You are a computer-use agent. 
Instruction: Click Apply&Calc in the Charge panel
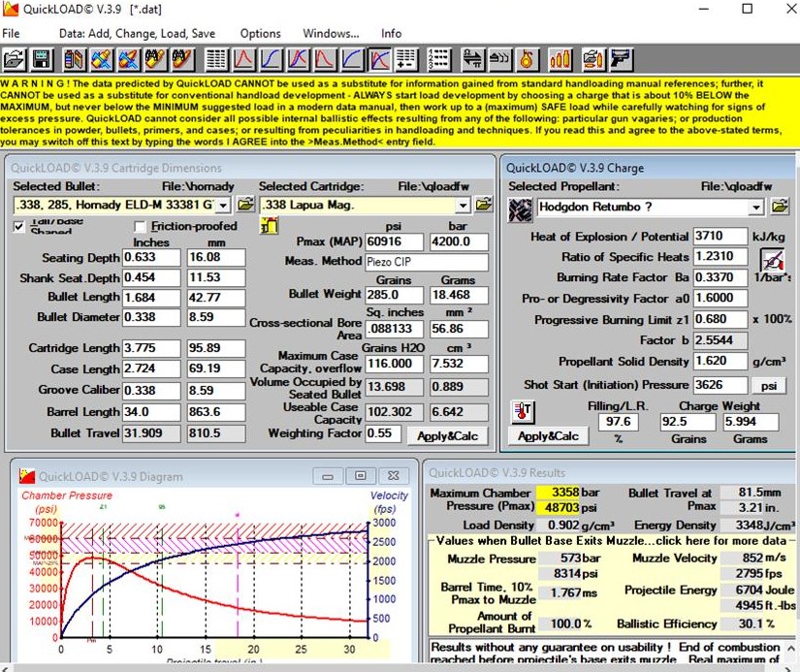pyautogui.click(x=548, y=436)
